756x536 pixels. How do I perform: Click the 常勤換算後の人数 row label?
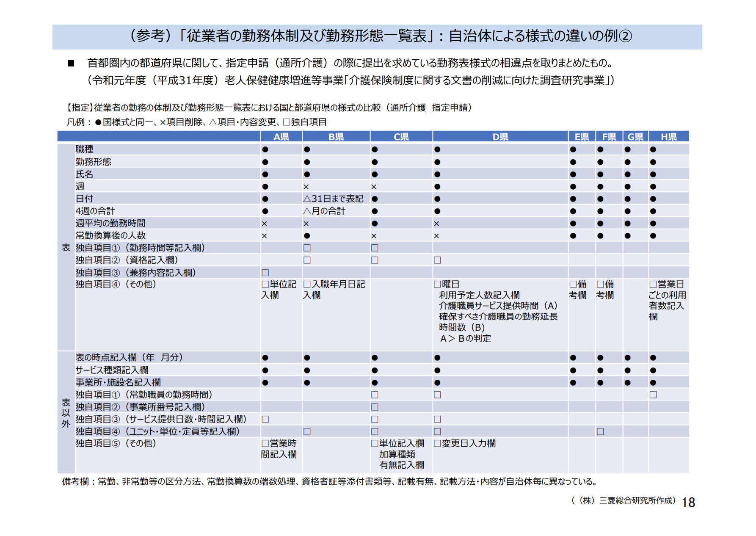pyautogui.click(x=110, y=235)
